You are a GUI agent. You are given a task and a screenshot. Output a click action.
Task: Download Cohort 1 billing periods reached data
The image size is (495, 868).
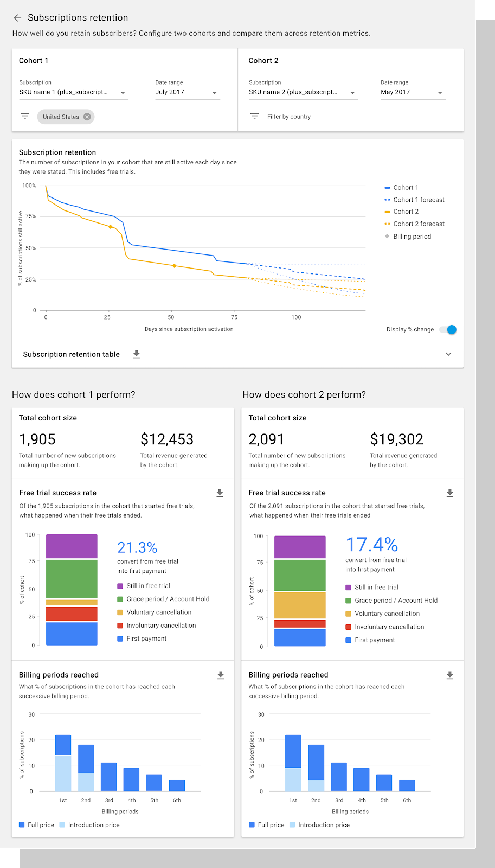tap(221, 675)
